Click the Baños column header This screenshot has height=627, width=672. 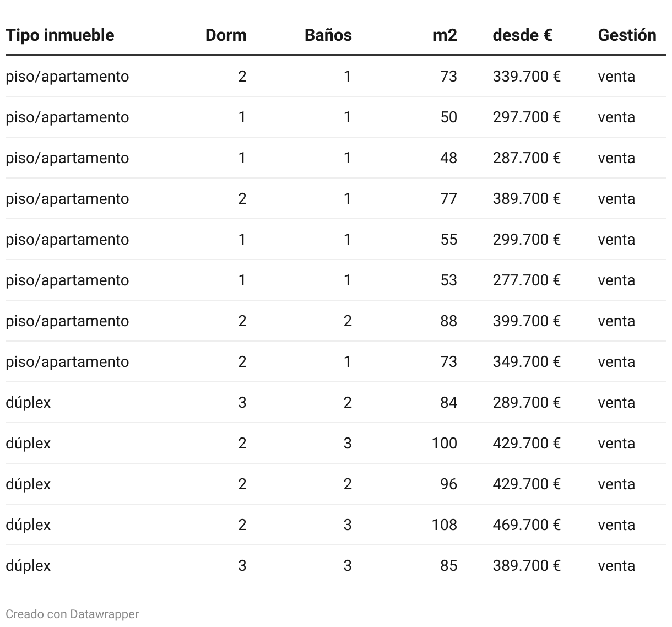(x=328, y=35)
